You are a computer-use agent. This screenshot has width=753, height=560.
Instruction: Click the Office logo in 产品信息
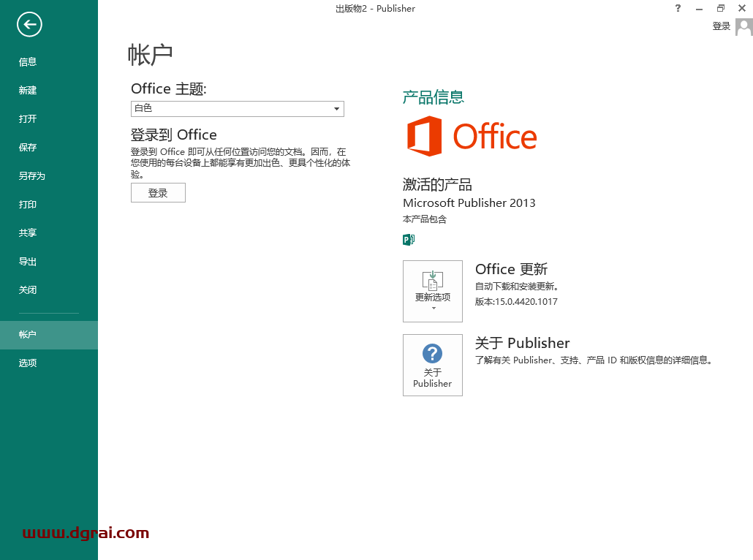tap(472, 136)
